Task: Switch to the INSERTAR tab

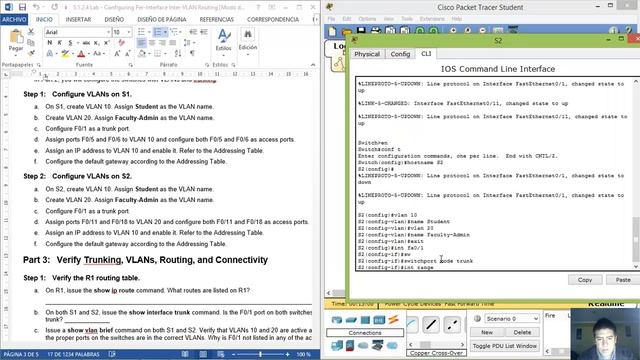Action: tap(78, 19)
